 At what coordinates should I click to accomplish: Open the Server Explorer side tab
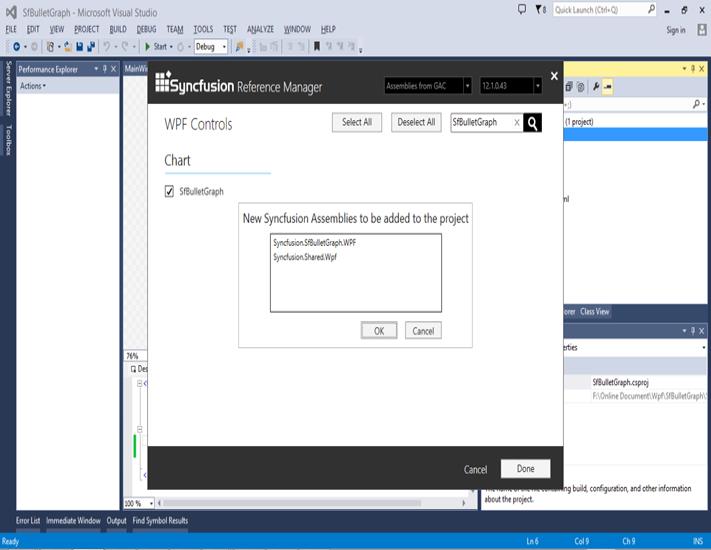coord(8,88)
